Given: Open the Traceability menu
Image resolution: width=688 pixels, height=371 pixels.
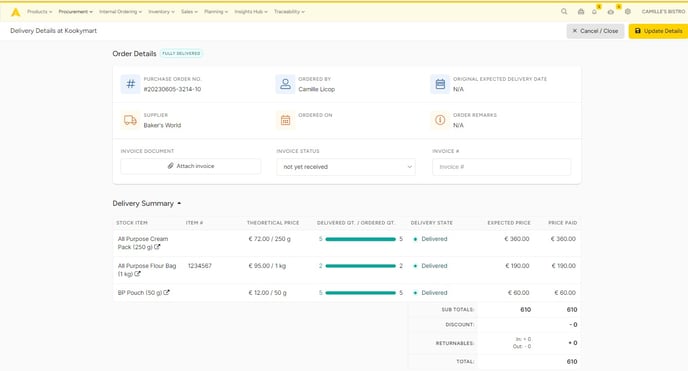Looking at the screenshot, I should click(289, 12).
